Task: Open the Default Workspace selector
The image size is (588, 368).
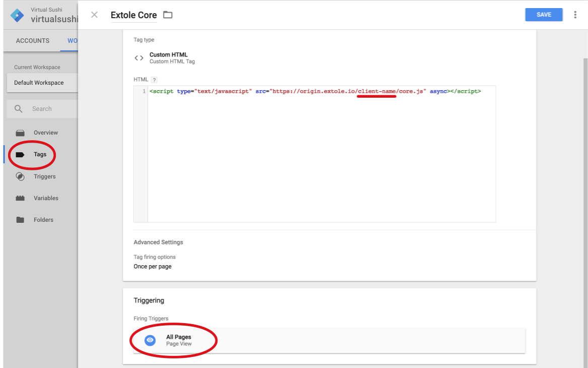Action: point(42,83)
